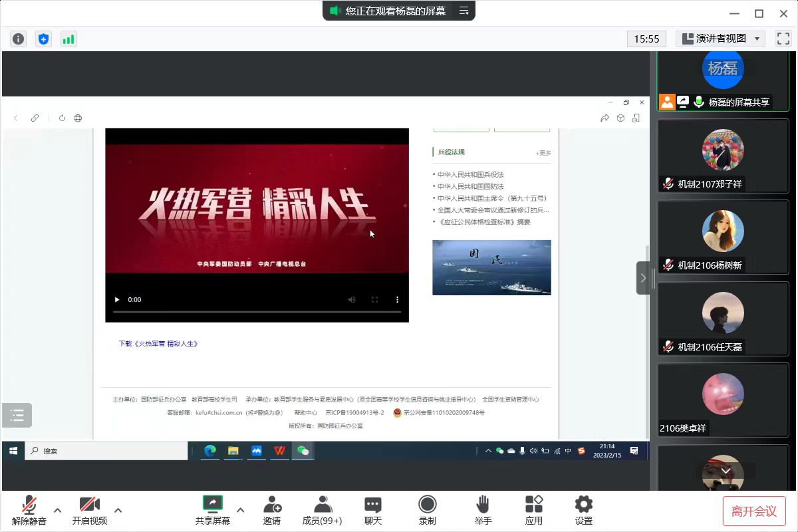798x532 pixels.
Task: Select participant tile 机制2107郑子祥
Action: [723, 156]
